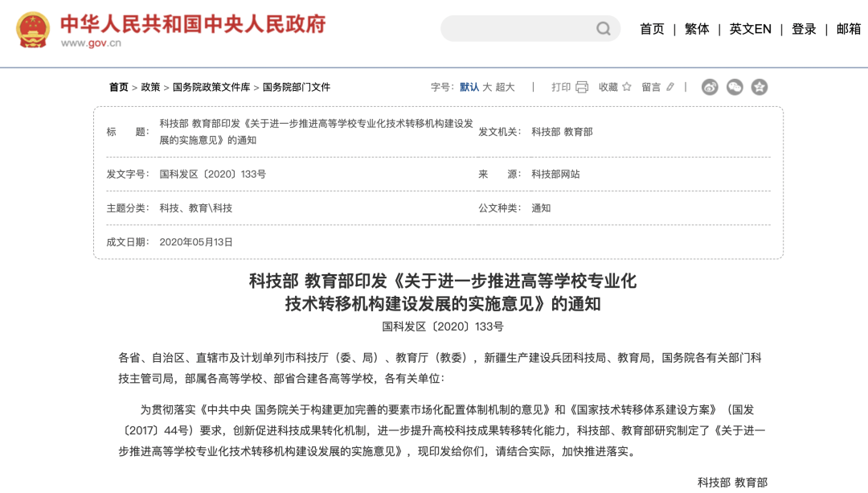Click the site title 中华人民共和国中央人民政府

coord(193,24)
